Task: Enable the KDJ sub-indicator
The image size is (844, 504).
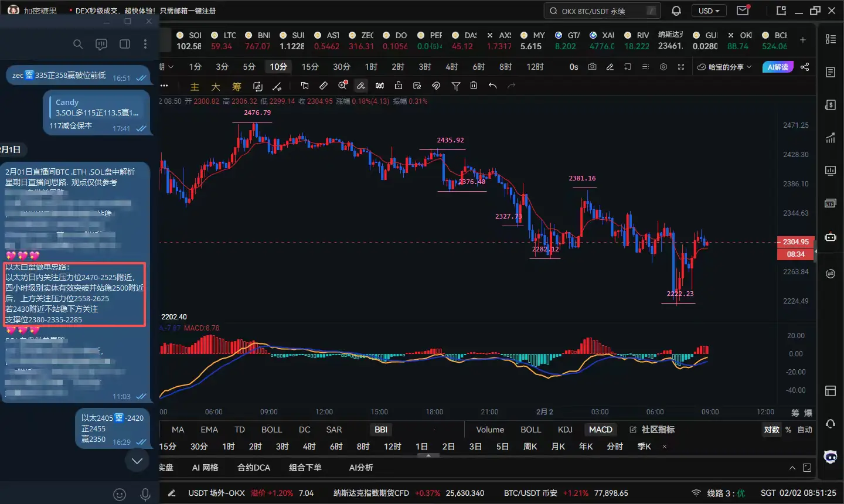Action: coord(565,430)
